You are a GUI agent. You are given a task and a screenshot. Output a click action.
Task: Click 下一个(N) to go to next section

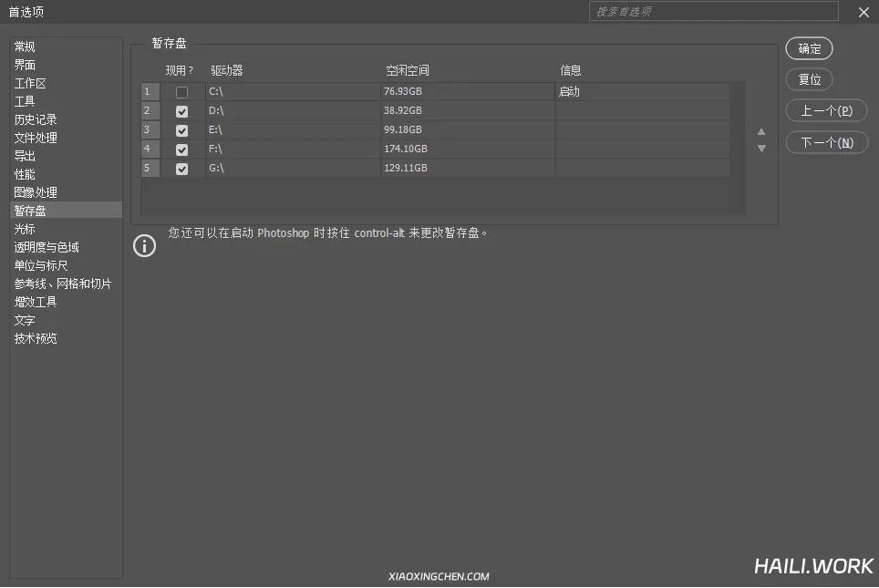click(x=826, y=142)
